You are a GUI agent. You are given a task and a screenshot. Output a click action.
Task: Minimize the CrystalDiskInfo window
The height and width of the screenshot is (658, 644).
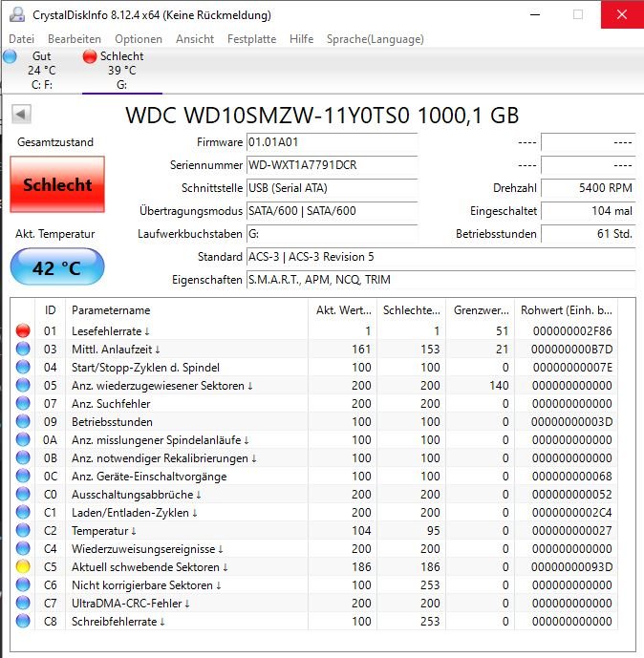535,14
